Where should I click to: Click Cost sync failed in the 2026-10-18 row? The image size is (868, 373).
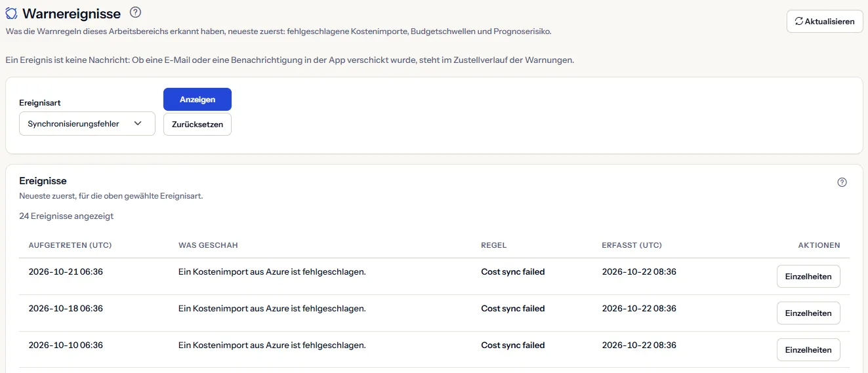point(513,308)
